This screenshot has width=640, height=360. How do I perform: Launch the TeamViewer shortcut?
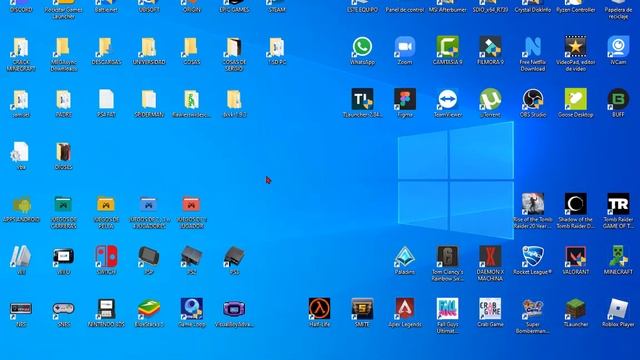(x=447, y=100)
